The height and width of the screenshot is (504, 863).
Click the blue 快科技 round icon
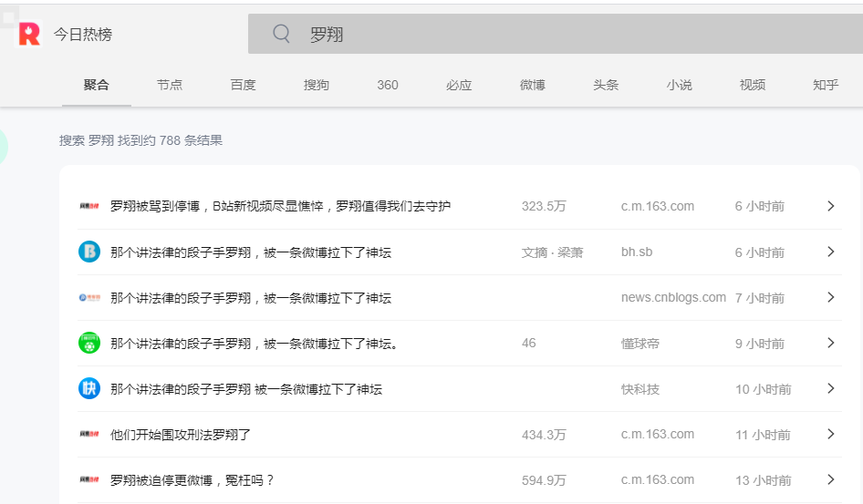tap(89, 388)
